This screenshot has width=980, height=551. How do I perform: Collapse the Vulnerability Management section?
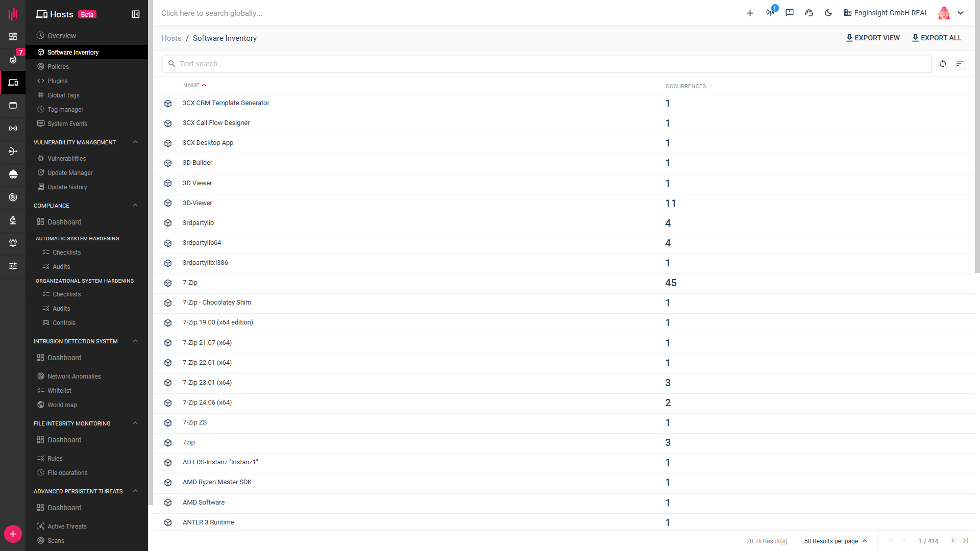coord(135,142)
